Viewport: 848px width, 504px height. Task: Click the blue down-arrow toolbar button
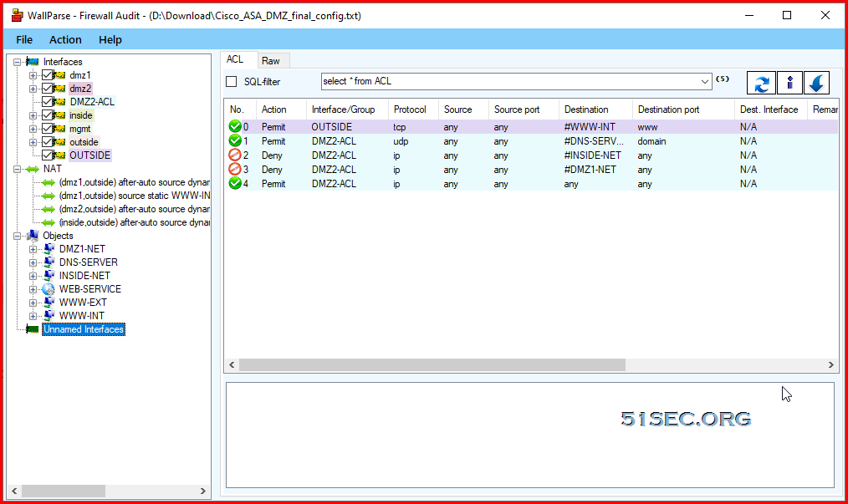[816, 84]
